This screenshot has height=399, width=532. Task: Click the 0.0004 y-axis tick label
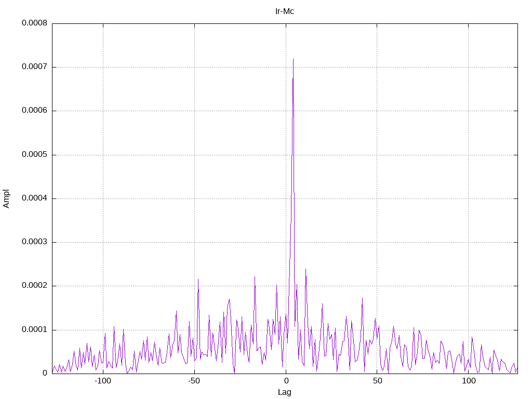34,198
